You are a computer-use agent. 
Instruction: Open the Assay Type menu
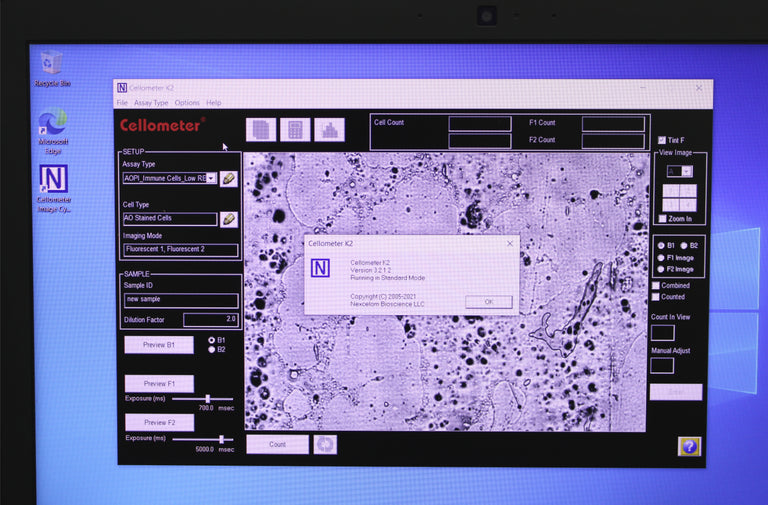[x=151, y=103]
